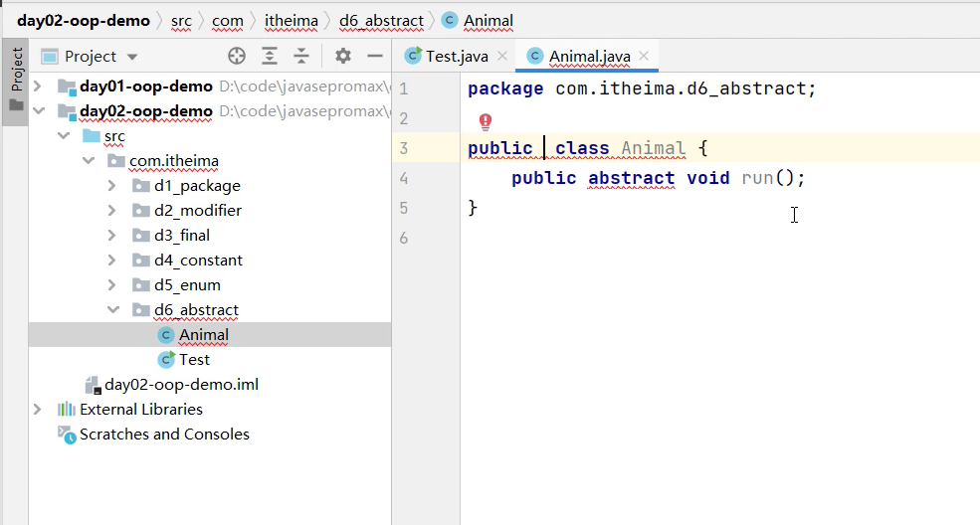Expand the day01-oop-demo module
Viewport: 980px width, 525px height.
point(38,87)
